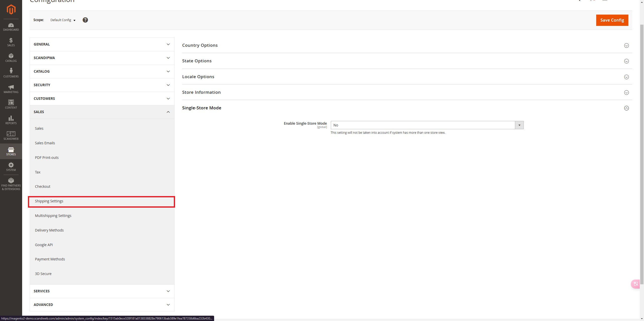Expand the ADVANCED config section
This screenshot has height=321, width=644.
[102, 305]
